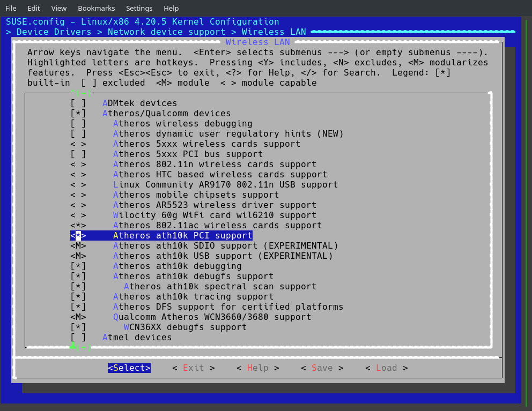
Task: Select 'Atheros ath10k USB support (EXPERIMENTAL)' text
Action: click(x=223, y=256)
